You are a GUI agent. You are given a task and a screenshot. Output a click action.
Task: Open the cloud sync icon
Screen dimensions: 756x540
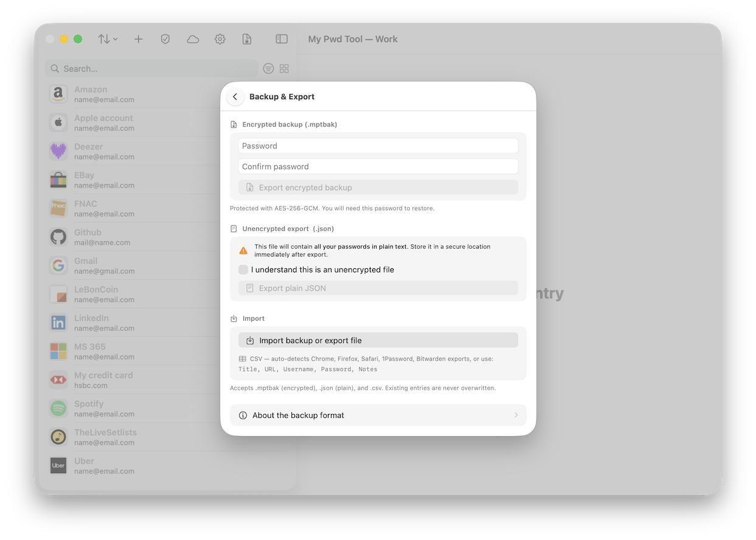coord(193,39)
